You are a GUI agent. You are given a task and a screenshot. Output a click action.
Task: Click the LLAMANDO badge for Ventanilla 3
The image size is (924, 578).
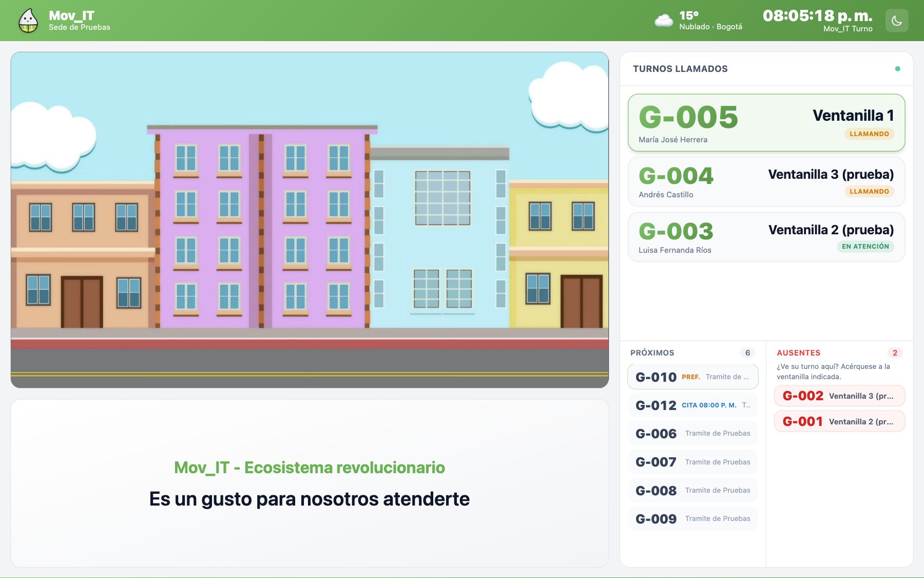(x=869, y=192)
